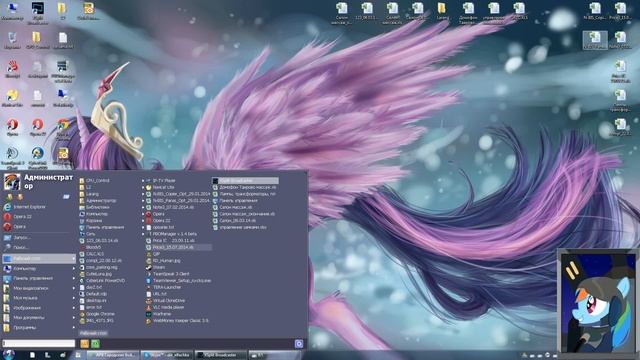Image resolution: width=640 pixels, height=360 pixels.
Task: Expand the PRXManager v 1.4 beta entry
Action: pos(171,234)
